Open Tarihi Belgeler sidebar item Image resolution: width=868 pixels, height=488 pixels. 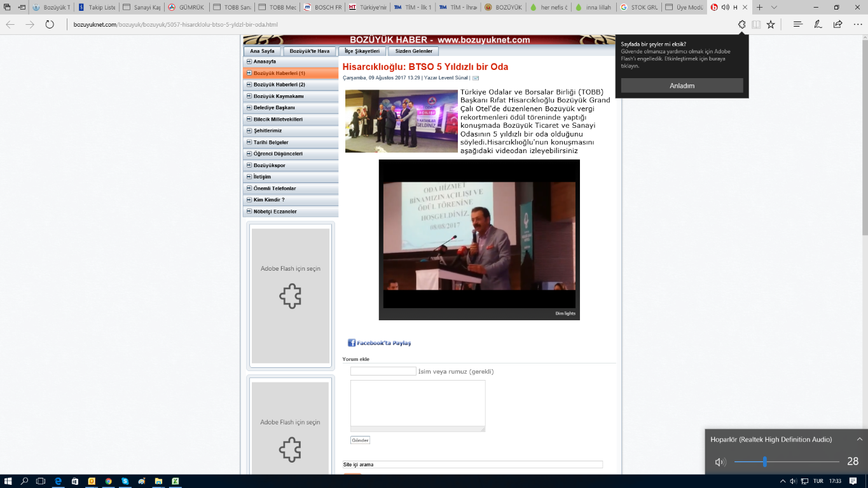[291, 142]
